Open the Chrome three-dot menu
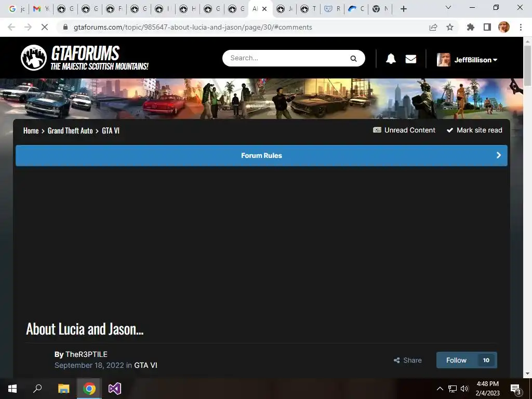The image size is (532, 399). pyautogui.click(x=521, y=27)
